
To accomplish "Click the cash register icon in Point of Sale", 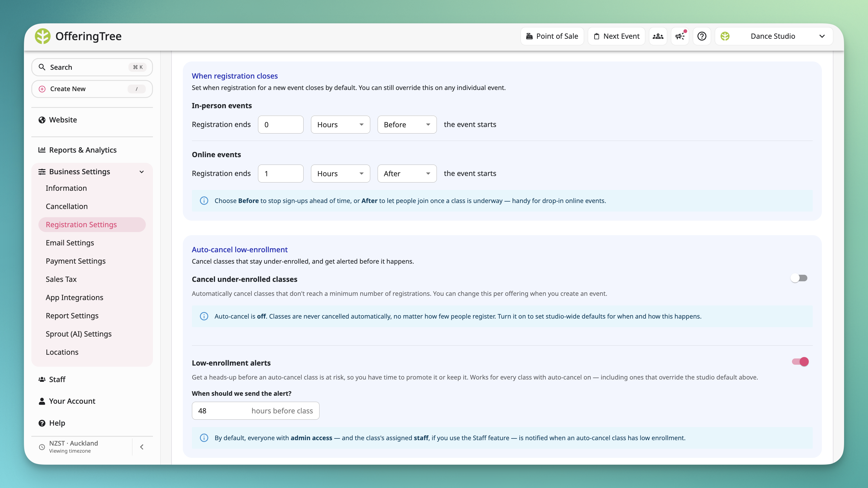I will 529,36.
